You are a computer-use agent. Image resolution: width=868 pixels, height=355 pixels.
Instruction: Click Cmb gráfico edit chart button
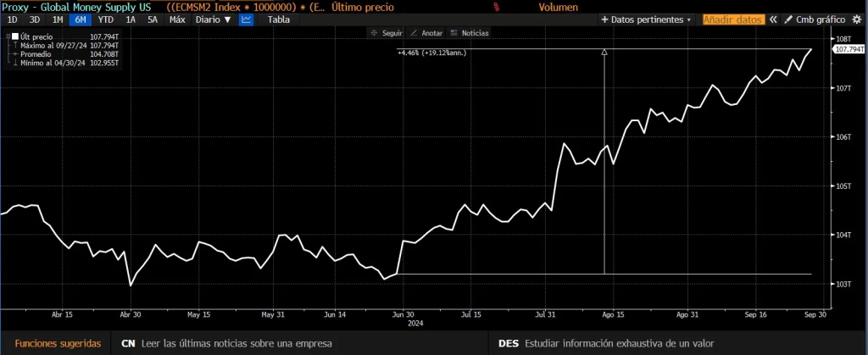pos(815,19)
